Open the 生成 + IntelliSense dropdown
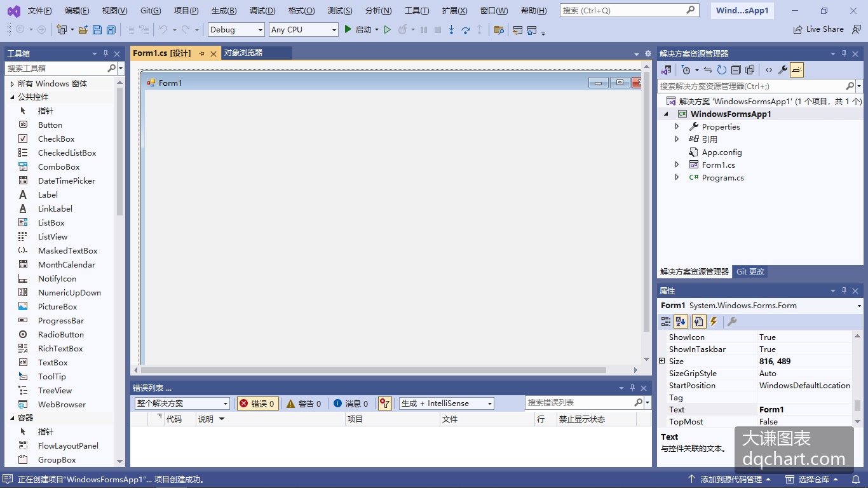Image resolution: width=868 pixels, height=488 pixels. pyautogui.click(x=446, y=403)
